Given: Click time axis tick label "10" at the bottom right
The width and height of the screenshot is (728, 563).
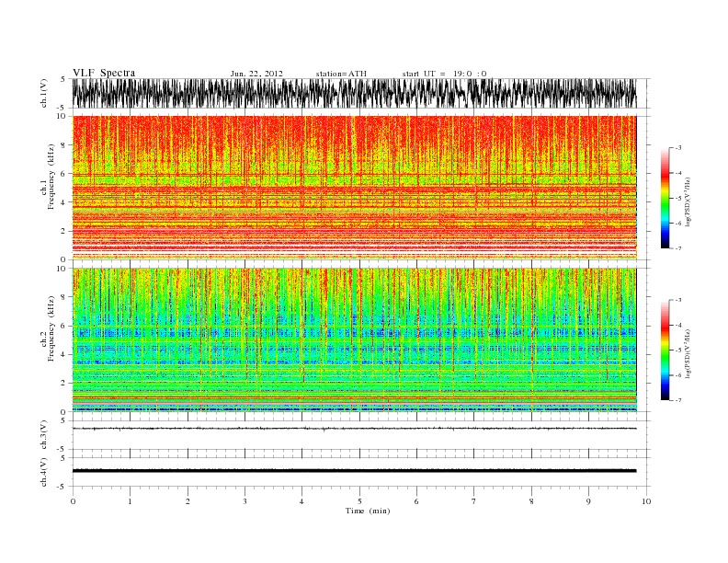Looking at the screenshot, I should click(x=646, y=501).
